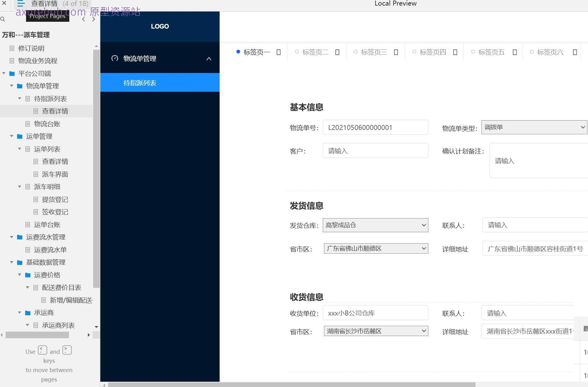Viewport: 588px width, 387px height.
Task: Click the right chevron for next page
Action: (x=93, y=19)
